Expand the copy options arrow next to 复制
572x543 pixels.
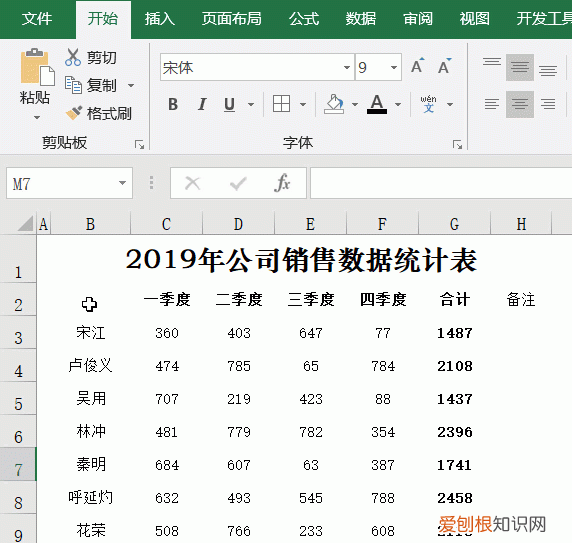[131, 86]
